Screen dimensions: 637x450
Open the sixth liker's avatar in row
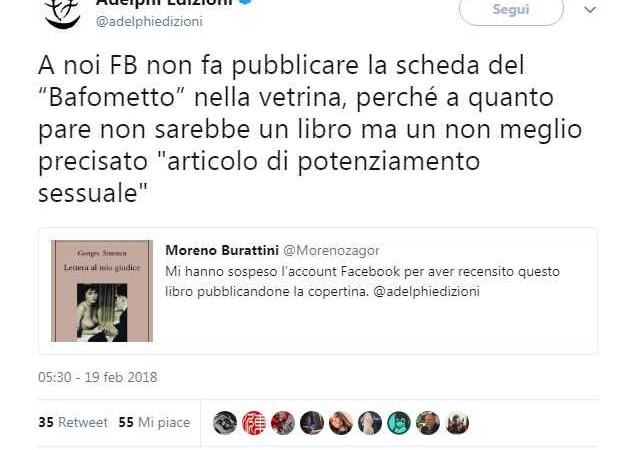pos(370,423)
